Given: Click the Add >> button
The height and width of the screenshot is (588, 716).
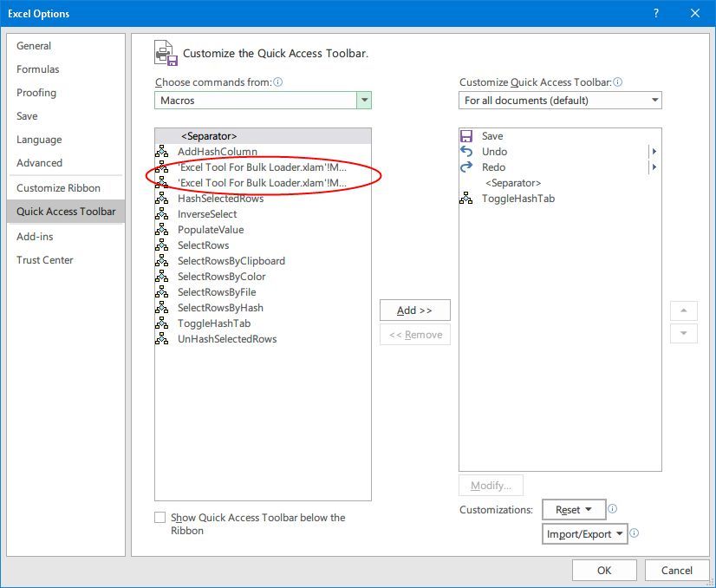Looking at the screenshot, I should click(x=414, y=310).
